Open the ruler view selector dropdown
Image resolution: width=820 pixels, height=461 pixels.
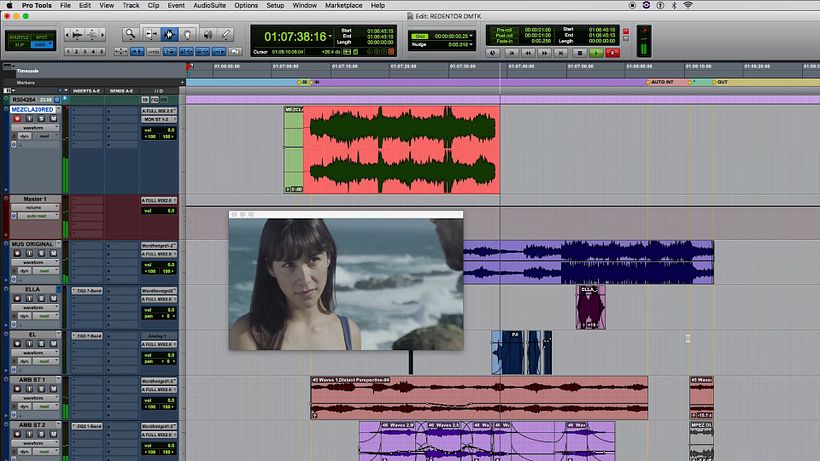[x=8, y=66]
